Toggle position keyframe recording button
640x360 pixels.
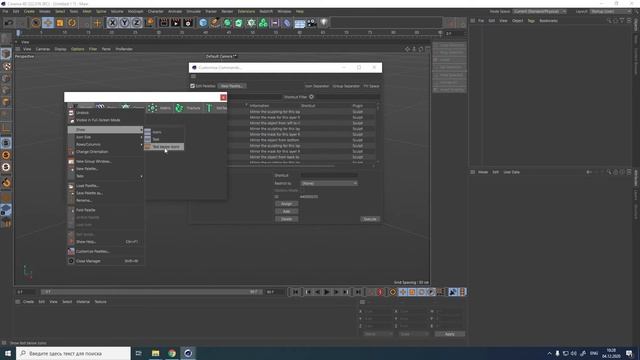403,292
